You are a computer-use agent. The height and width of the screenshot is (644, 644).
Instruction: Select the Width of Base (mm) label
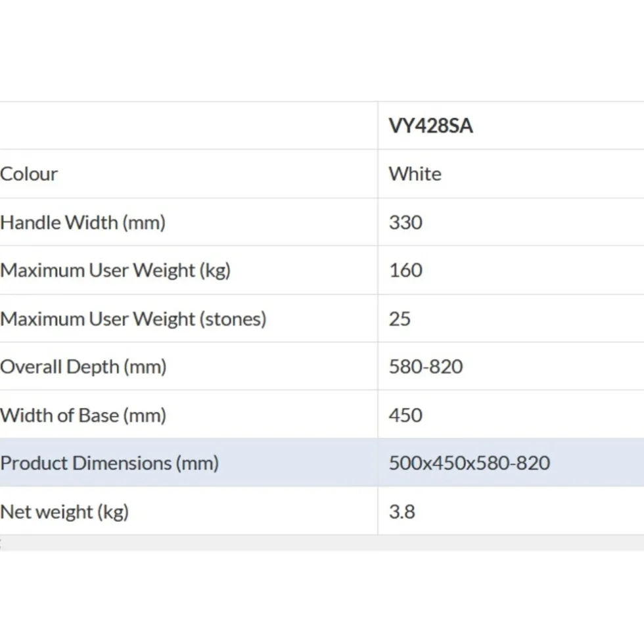(83, 415)
